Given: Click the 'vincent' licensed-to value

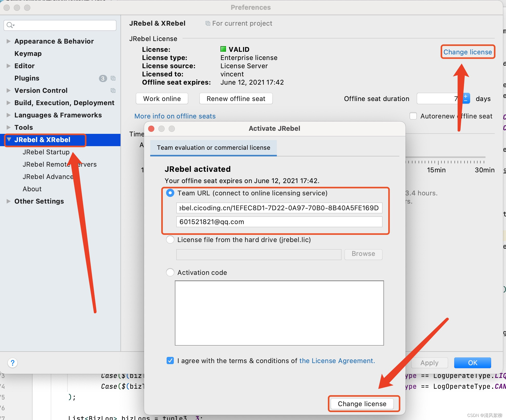Looking at the screenshot, I should pyautogui.click(x=232, y=74).
